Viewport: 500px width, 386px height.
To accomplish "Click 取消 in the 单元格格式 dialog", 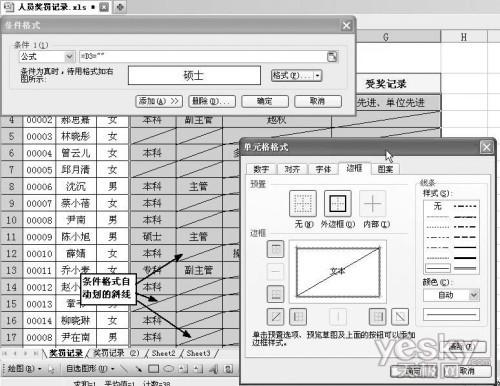I will coord(467,371).
